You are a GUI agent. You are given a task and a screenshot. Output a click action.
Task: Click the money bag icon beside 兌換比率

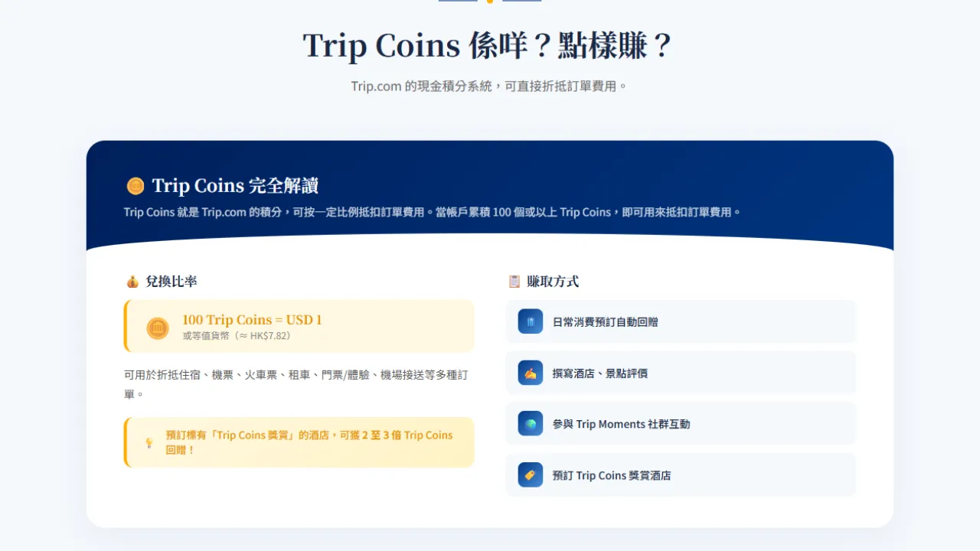point(132,282)
